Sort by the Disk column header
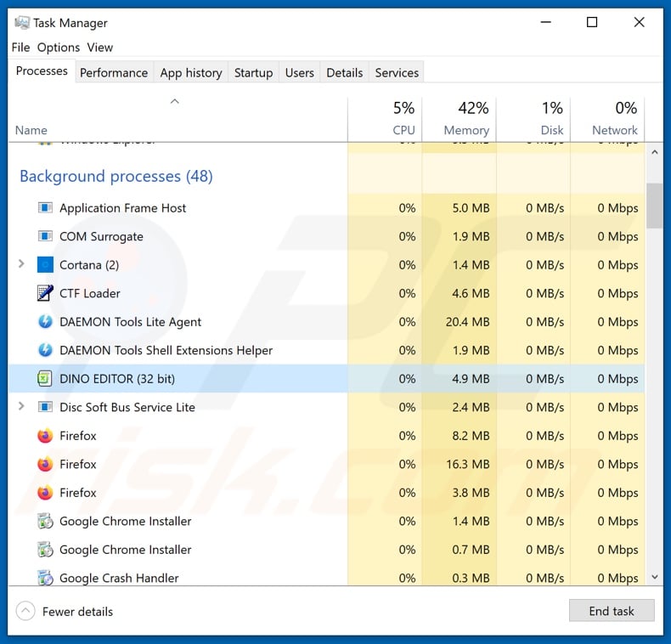This screenshot has height=644, width=671. click(x=533, y=120)
